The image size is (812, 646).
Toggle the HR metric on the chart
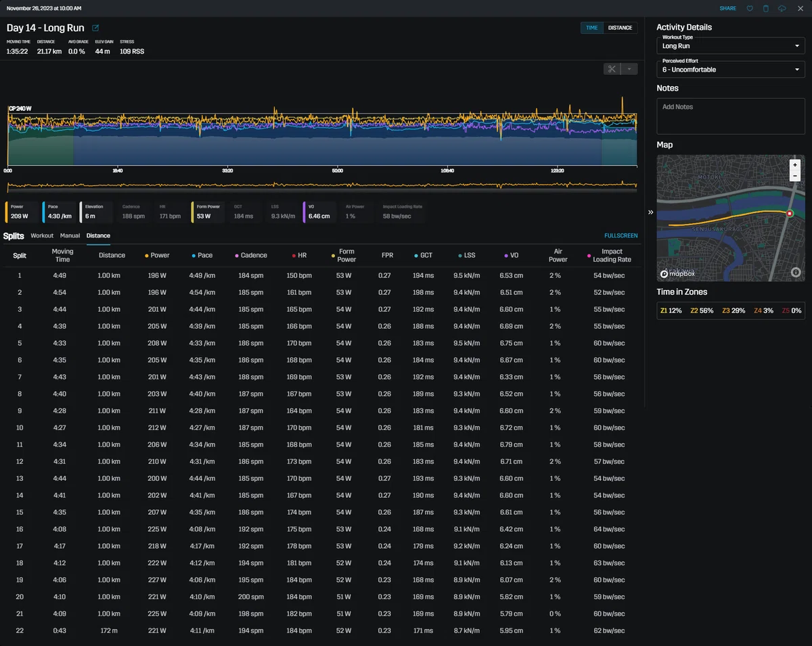(171, 212)
